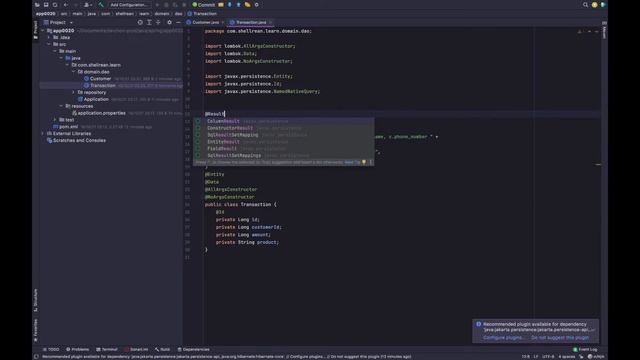Collapse the resources folder
This screenshot has width=640, height=360.
(x=61, y=106)
